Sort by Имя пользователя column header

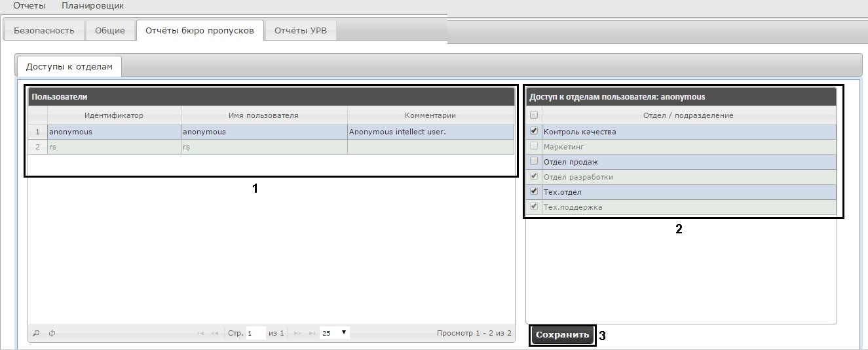pyautogui.click(x=263, y=115)
